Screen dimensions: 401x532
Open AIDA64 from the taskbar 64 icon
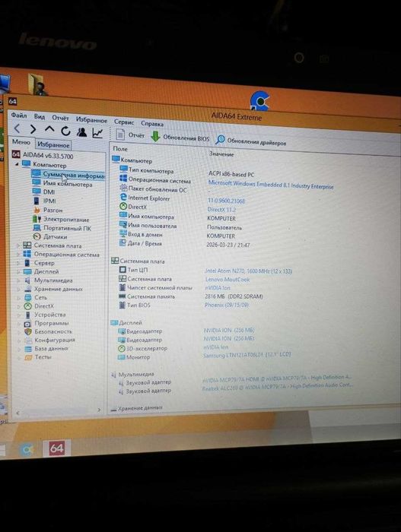[x=56, y=448]
